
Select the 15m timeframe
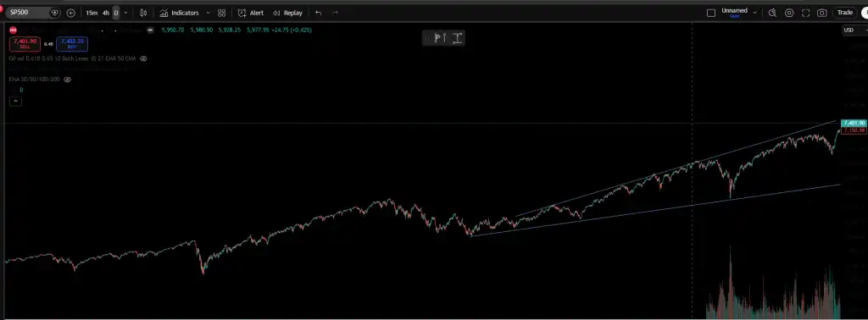pos(92,13)
